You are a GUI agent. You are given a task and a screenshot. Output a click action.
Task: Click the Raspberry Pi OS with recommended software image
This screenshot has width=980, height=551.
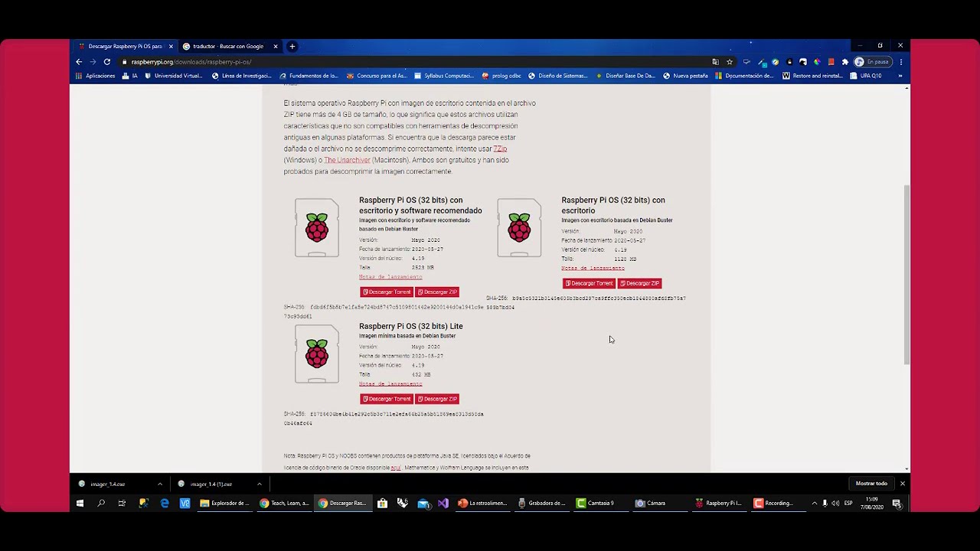tap(317, 228)
